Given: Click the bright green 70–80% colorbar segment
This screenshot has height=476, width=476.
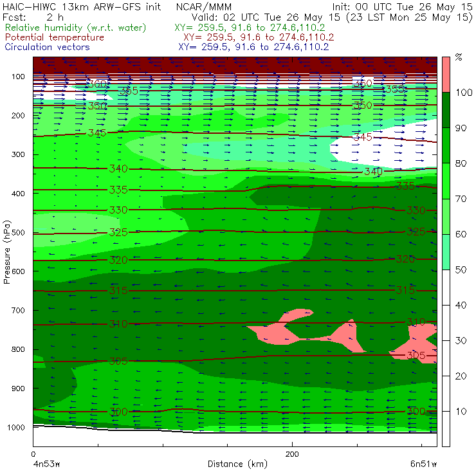Looking at the screenshot, I should tap(446, 181).
